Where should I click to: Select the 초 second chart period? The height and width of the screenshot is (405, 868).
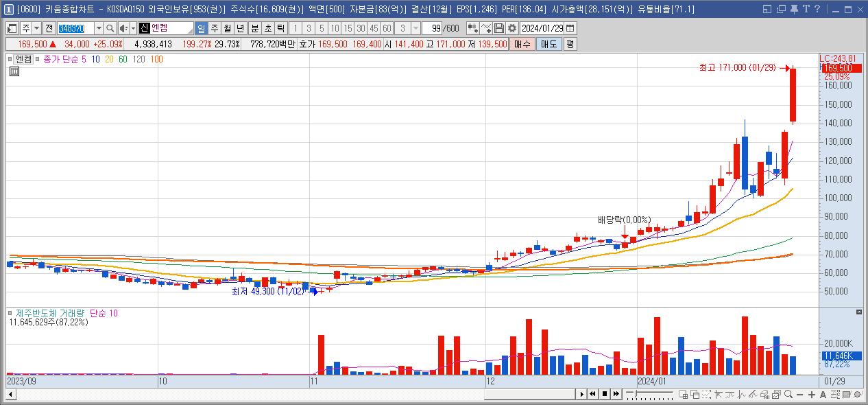(x=267, y=28)
